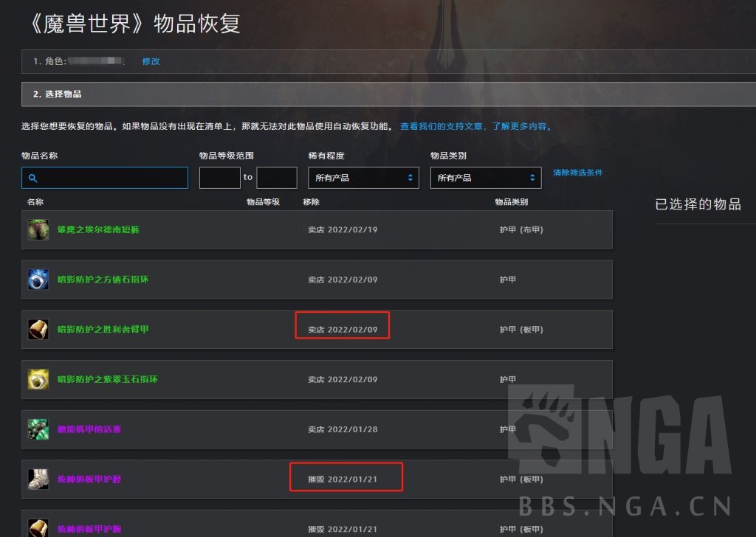Choose item 统帅的板甲护胫
This screenshot has width=756, height=537.
click(x=89, y=479)
